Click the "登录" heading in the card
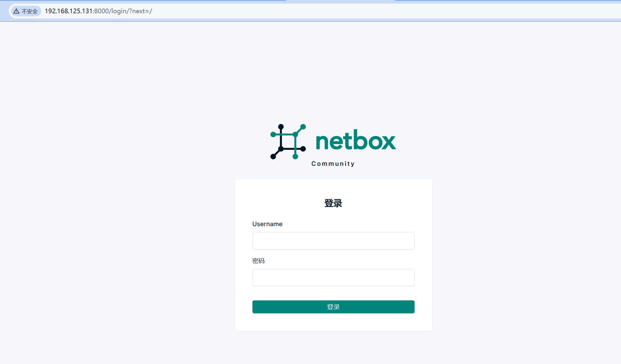This screenshot has height=364, width=621. (x=333, y=203)
